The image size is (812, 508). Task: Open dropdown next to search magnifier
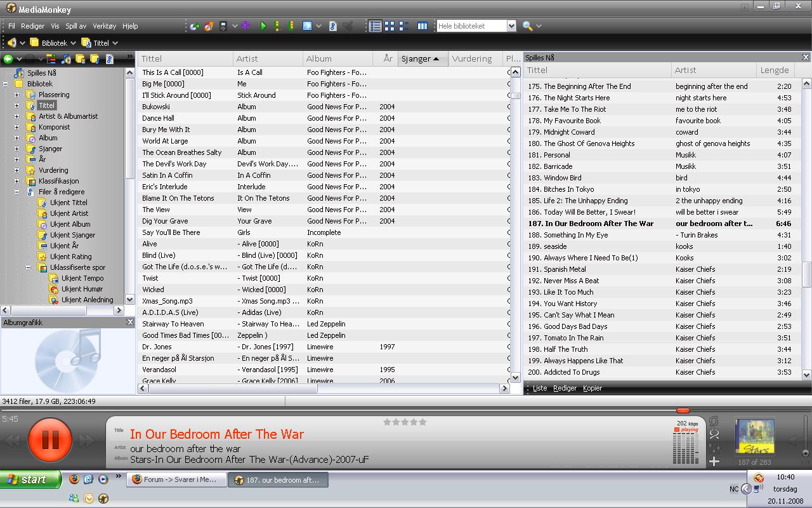pos(539,26)
